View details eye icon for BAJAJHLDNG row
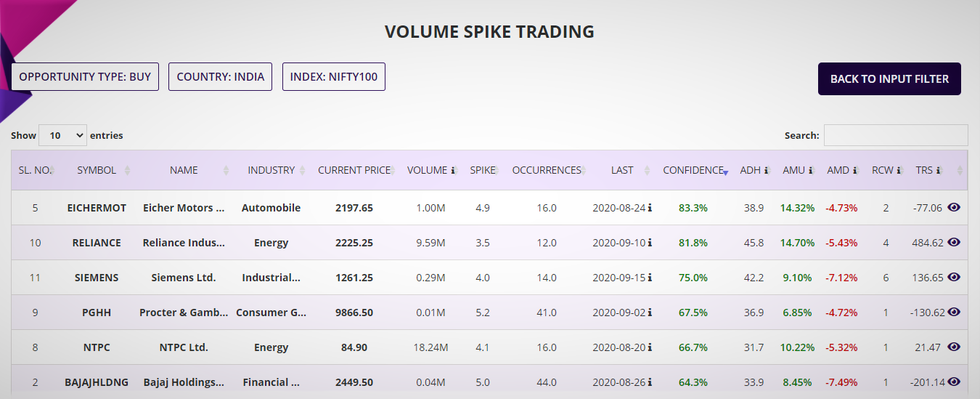The image size is (980, 399). point(954,382)
